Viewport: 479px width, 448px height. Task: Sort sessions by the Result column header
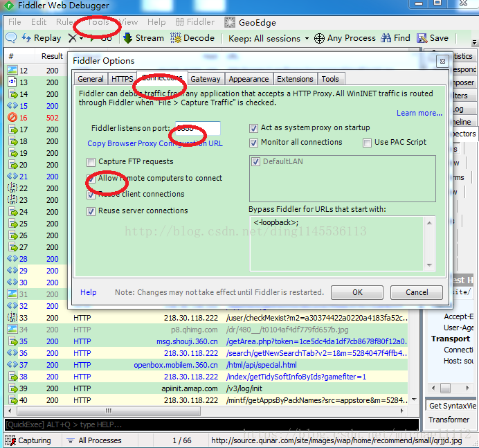click(x=52, y=56)
